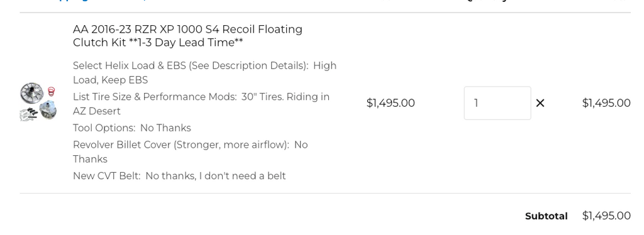Click the 30" Tires. Riding in AZ Desert text

pyautogui.click(x=201, y=104)
